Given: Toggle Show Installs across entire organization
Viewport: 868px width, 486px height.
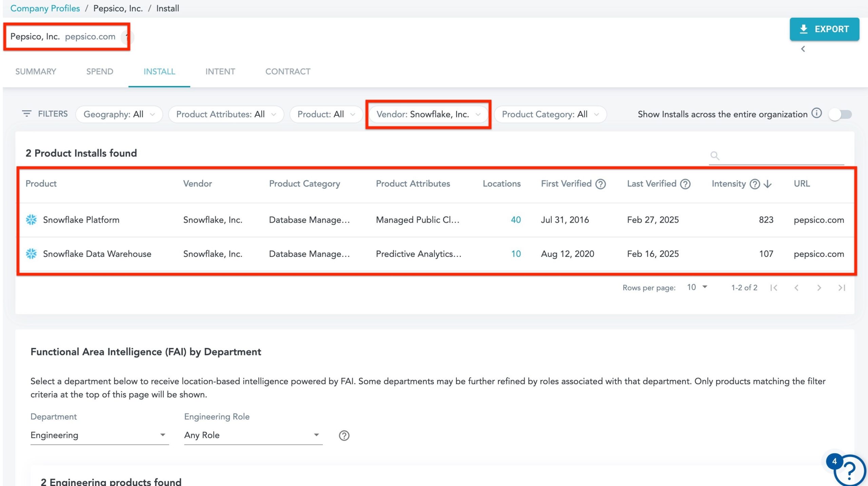Looking at the screenshot, I should (x=840, y=114).
